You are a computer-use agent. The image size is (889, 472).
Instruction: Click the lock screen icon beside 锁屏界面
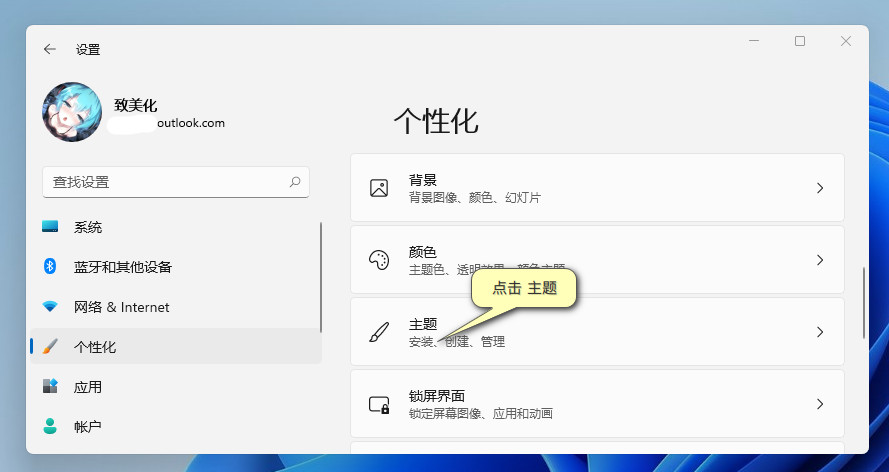[379, 405]
